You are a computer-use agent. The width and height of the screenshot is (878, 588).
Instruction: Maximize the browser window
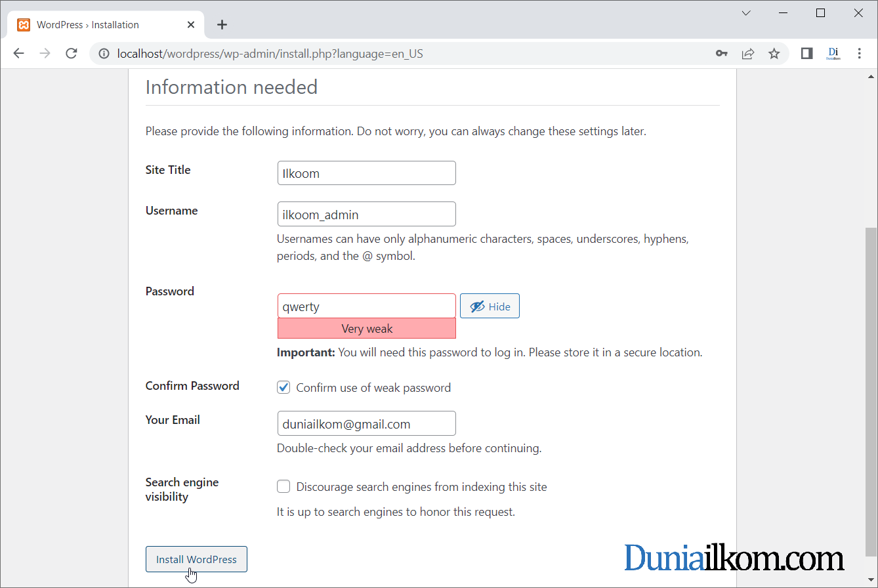click(x=820, y=13)
